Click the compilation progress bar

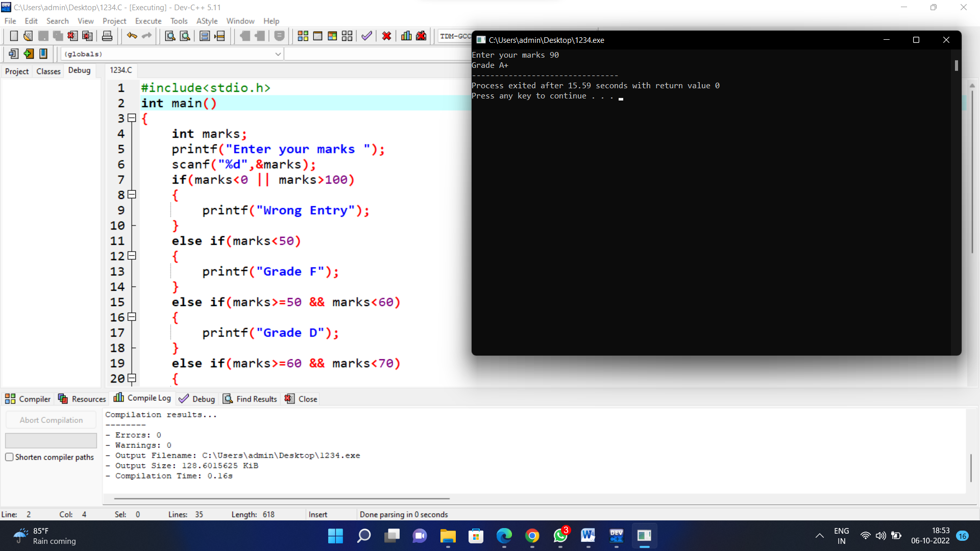click(x=51, y=440)
